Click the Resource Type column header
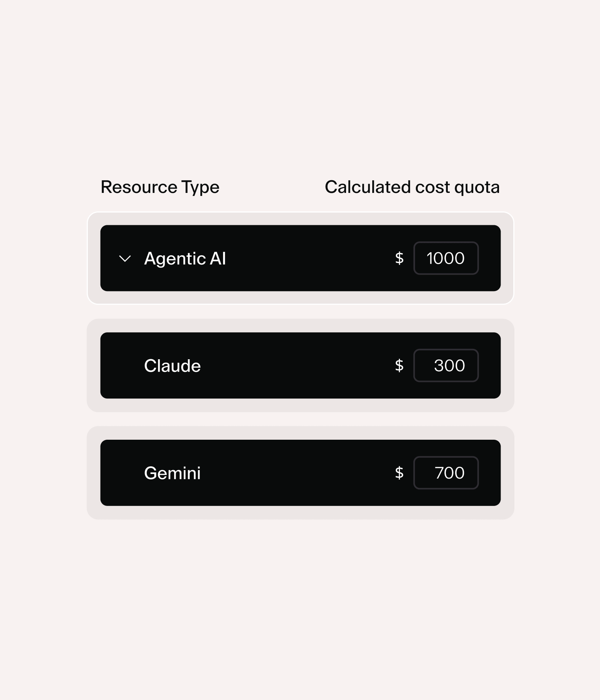 160,188
